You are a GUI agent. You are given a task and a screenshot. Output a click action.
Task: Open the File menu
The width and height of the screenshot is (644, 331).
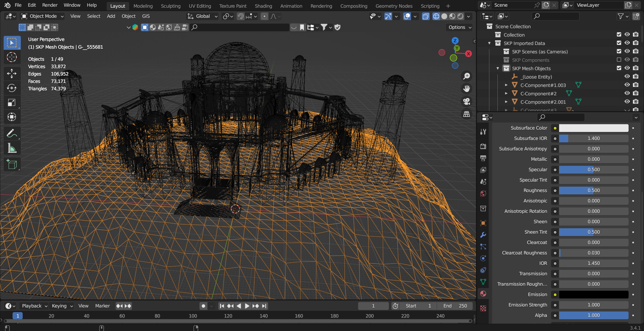coord(18,5)
